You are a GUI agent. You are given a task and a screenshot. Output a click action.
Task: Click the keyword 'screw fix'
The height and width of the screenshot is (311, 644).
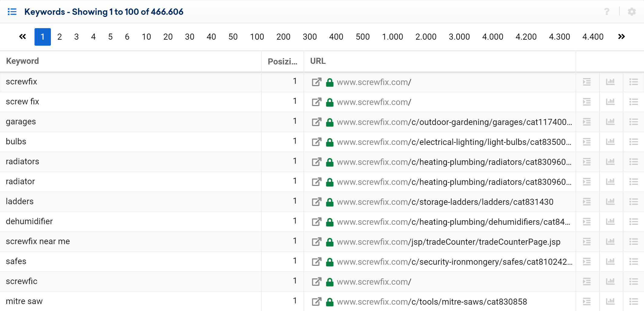(22, 102)
